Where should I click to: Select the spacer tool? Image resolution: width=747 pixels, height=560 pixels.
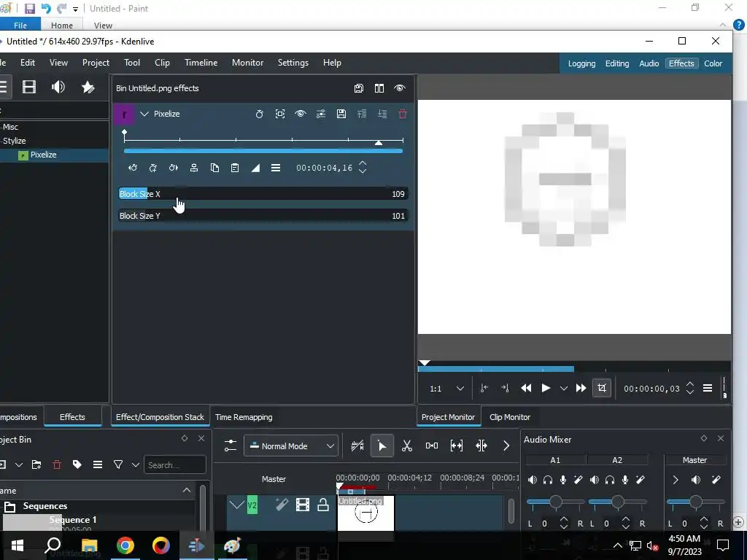click(432, 446)
